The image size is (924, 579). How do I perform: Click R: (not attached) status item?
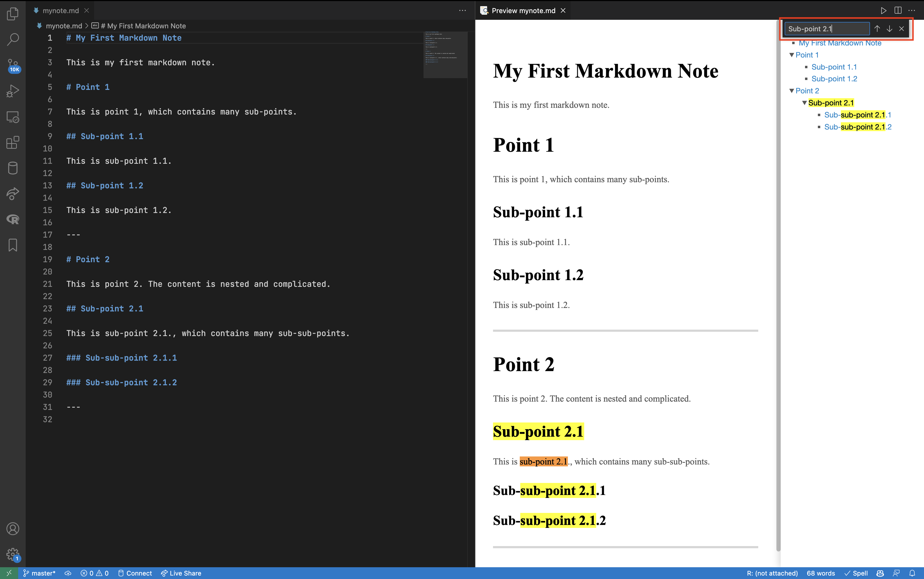click(x=772, y=573)
